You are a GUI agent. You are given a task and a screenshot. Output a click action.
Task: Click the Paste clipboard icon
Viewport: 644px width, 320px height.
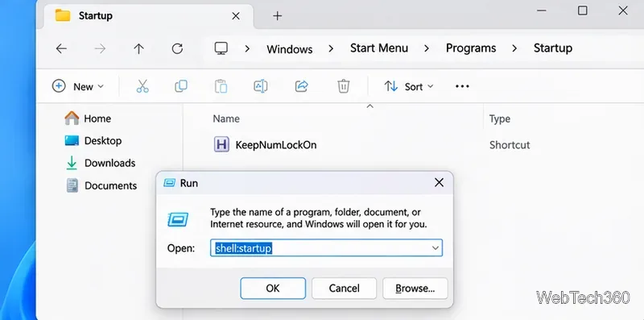point(221,86)
